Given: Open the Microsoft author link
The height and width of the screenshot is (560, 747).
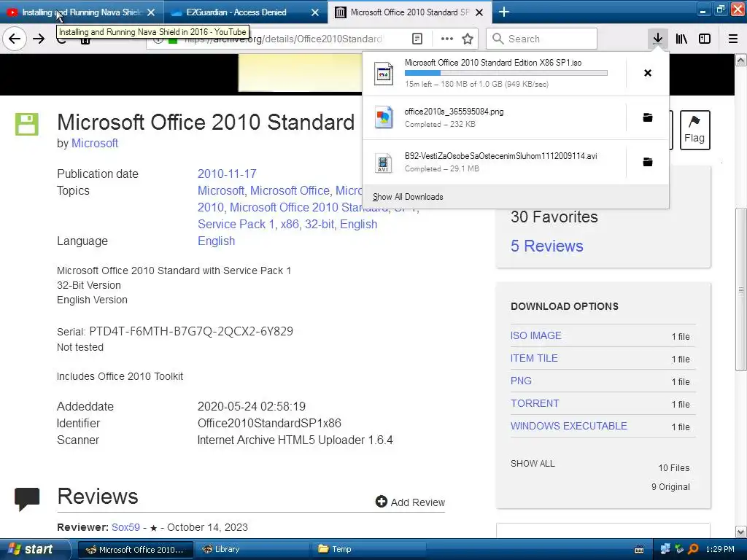Looking at the screenshot, I should pyautogui.click(x=95, y=144).
